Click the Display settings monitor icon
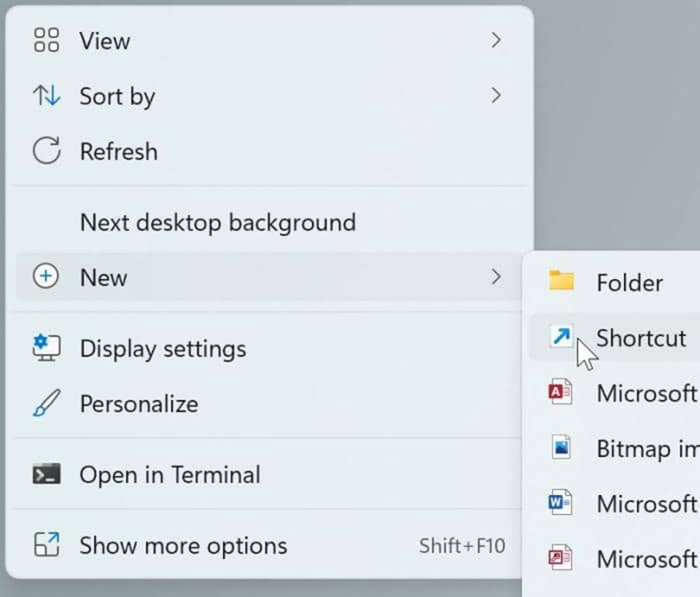Image resolution: width=700 pixels, height=597 pixels. click(46, 348)
